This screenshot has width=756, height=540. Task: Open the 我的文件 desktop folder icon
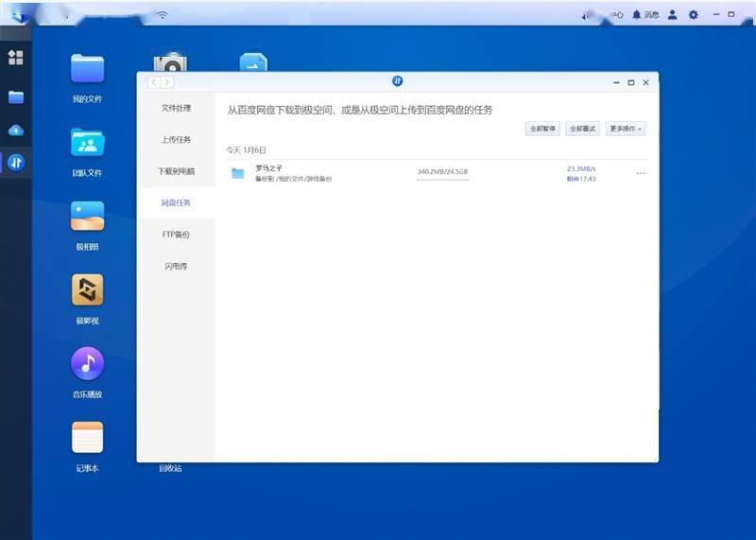pos(87,69)
